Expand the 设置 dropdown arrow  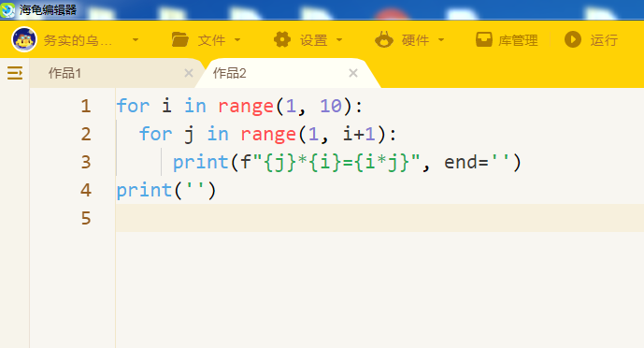coord(339,40)
